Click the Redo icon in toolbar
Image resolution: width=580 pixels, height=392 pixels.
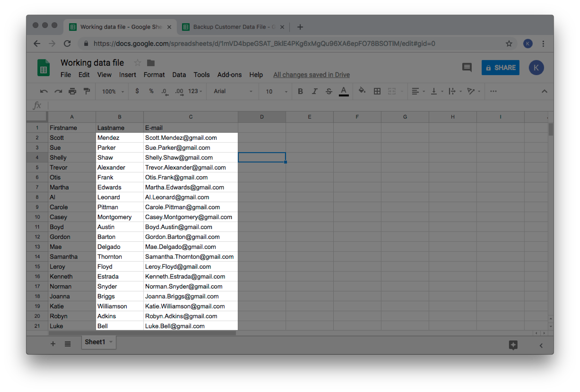(x=58, y=91)
